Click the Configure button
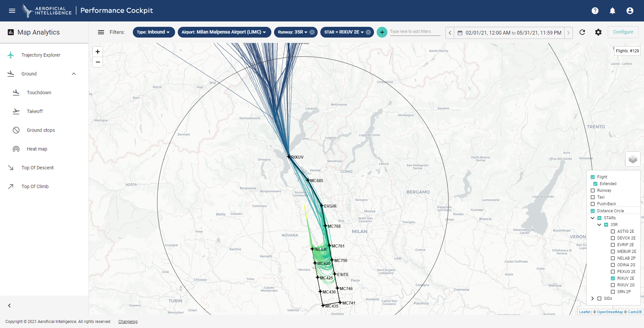644x328 pixels. (623, 32)
